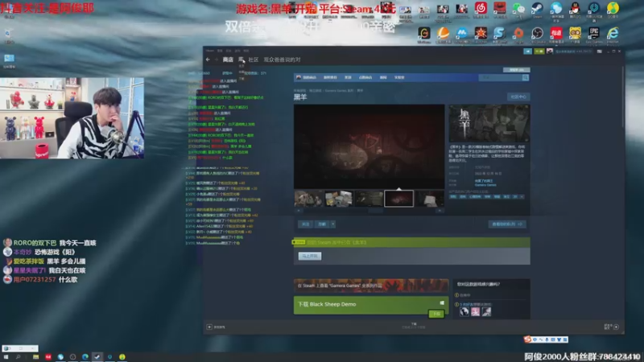
Task: Select the second screenshot thumbnail in the strip
Action: click(x=339, y=199)
